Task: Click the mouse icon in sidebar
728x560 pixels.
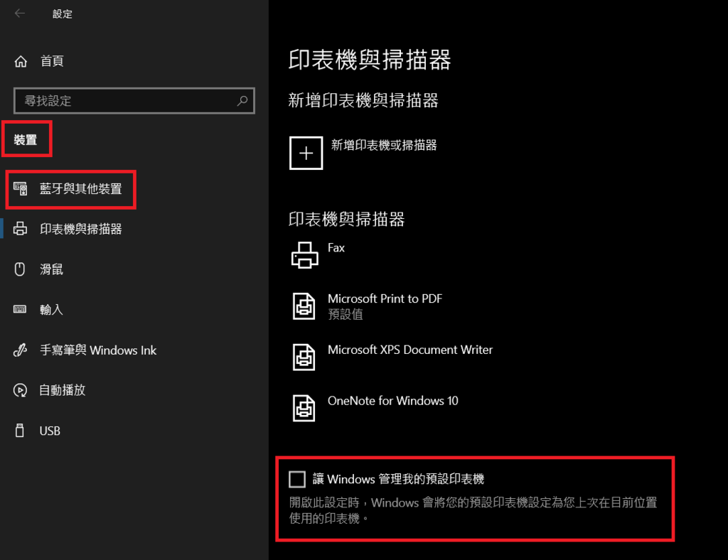Action: pyautogui.click(x=19, y=269)
